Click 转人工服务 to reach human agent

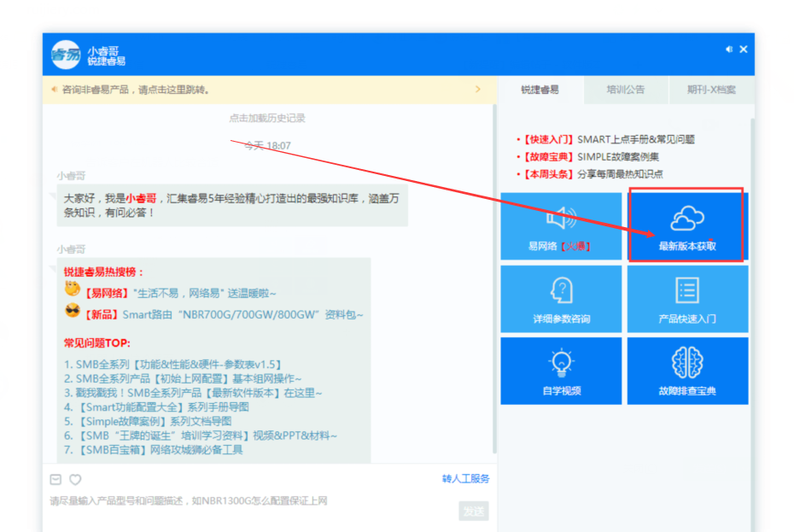pos(466,479)
